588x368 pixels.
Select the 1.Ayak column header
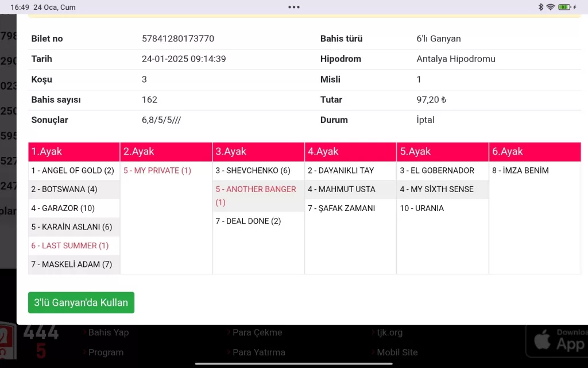tap(74, 152)
